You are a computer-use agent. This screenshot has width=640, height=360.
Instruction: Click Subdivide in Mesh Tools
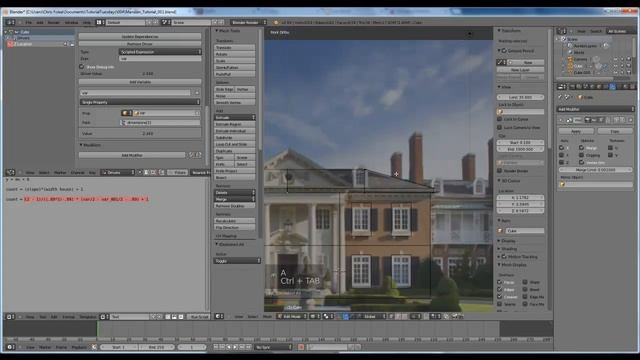click(235, 138)
